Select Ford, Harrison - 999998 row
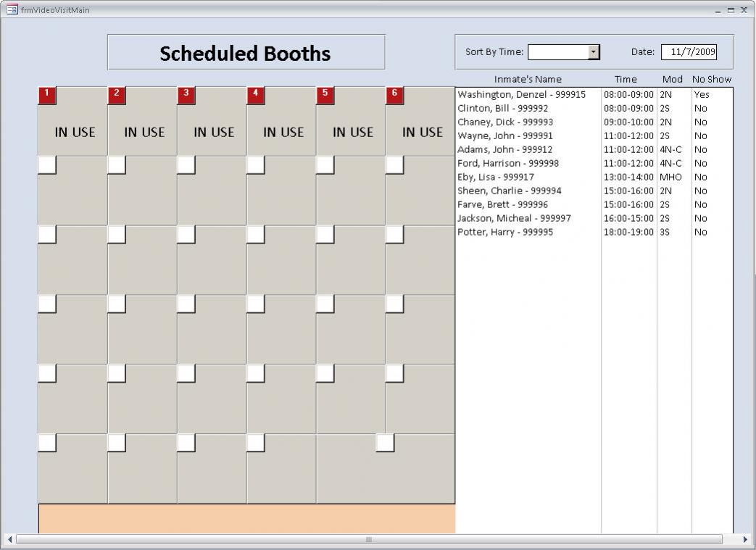The width and height of the screenshot is (756, 550). click(594, 164)
